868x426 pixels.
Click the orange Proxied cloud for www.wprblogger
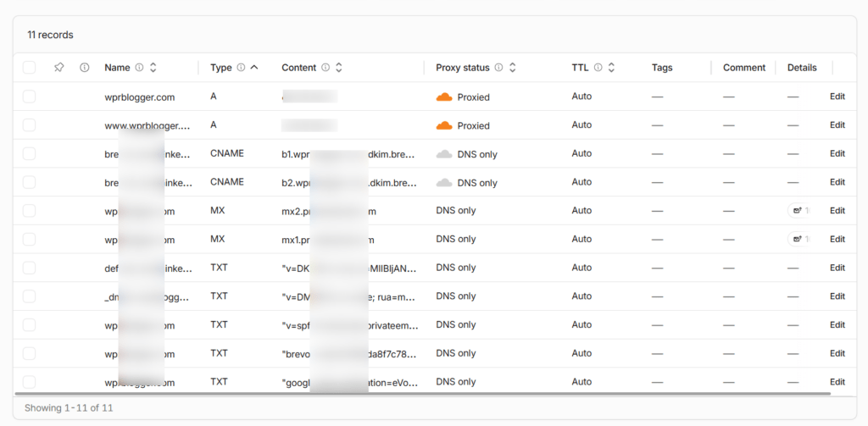coord(444,125)
